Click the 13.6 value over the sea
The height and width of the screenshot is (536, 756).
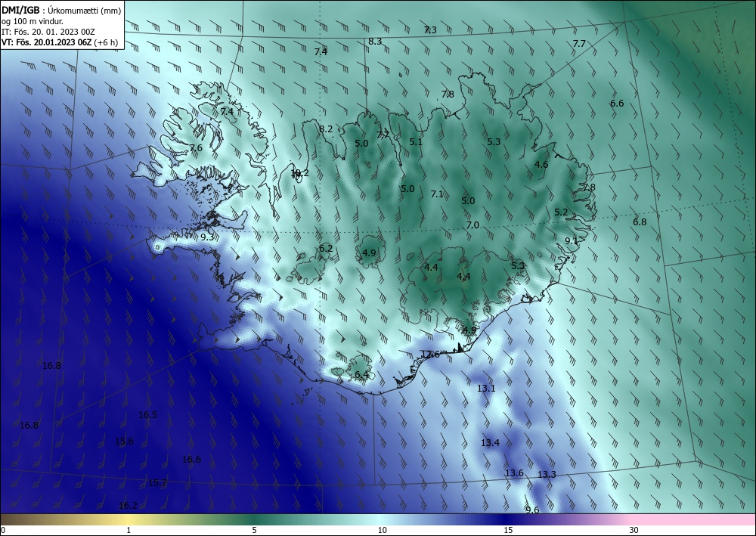tap(514, 472)
